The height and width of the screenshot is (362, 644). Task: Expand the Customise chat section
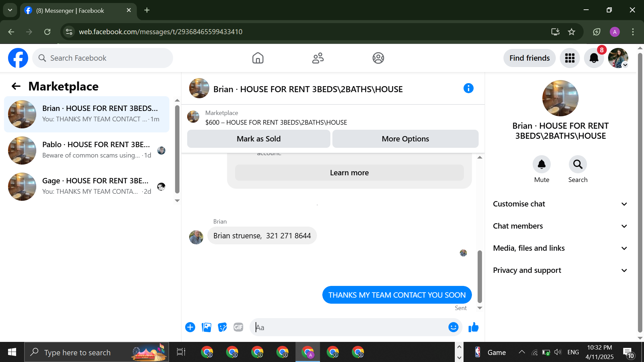coord(560,204)
